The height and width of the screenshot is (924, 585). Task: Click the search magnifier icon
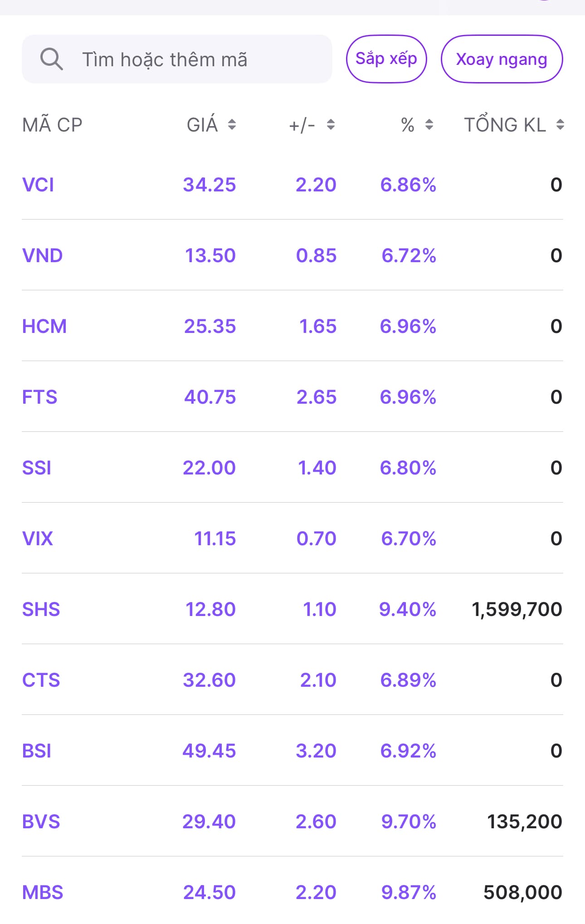[x=51, y=59]
